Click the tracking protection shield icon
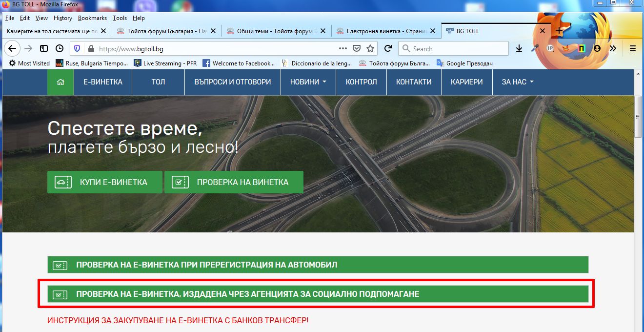Viewport: 644px width, 332px height. click(77, 48)
